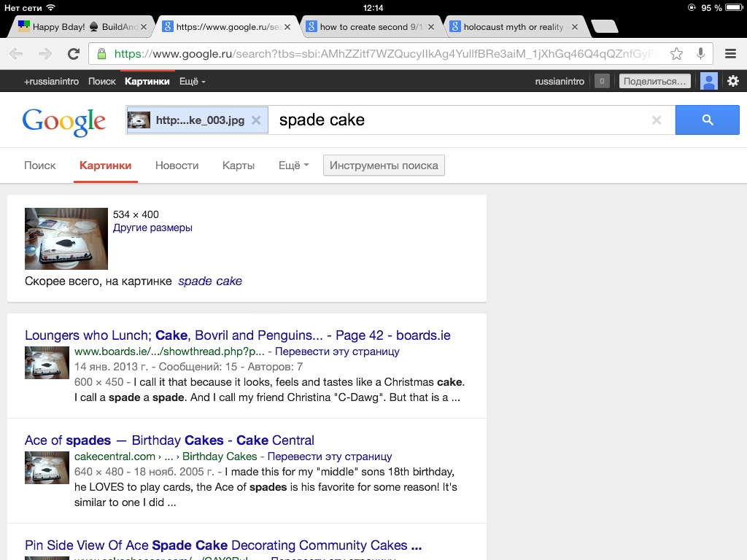Go back with the browser back arrow

(16, 54)
